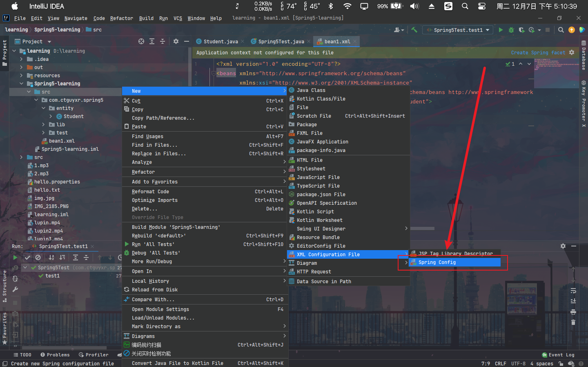
Task: Rerun tests with the Run panel play icon
Action: [x=15, y=257]
